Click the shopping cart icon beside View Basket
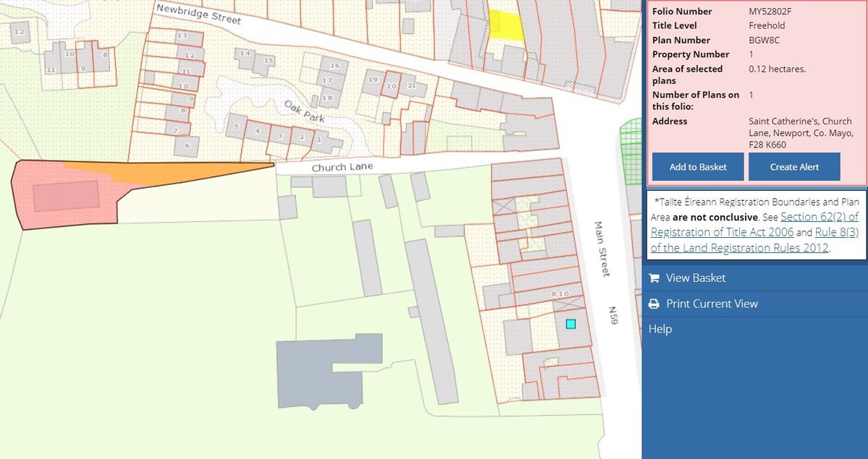The image size is (868, 459). pyautogui.click(x=654, y=278)
